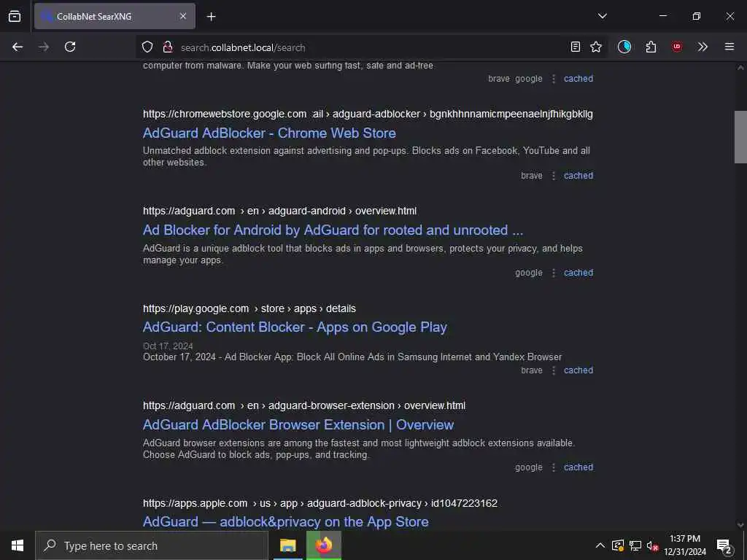747x560 pixels.
Task: Show hidden system tray icons
Action: point(600,545)
